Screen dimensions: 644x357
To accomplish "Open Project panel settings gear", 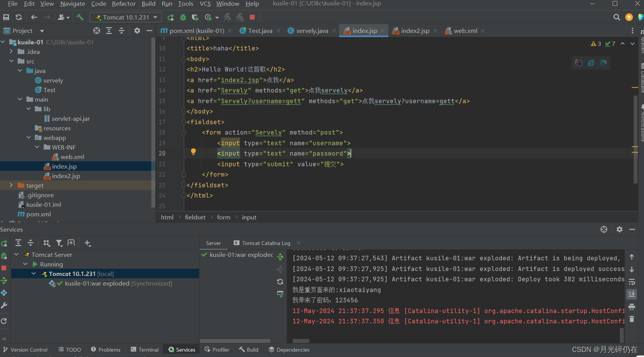I will click(x=137, y=31).
